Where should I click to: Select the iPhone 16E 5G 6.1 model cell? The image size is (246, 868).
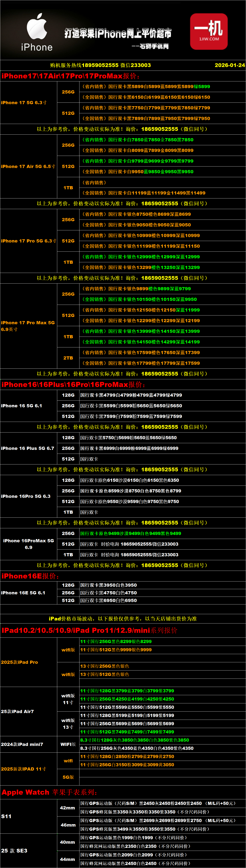click(23, 593)
